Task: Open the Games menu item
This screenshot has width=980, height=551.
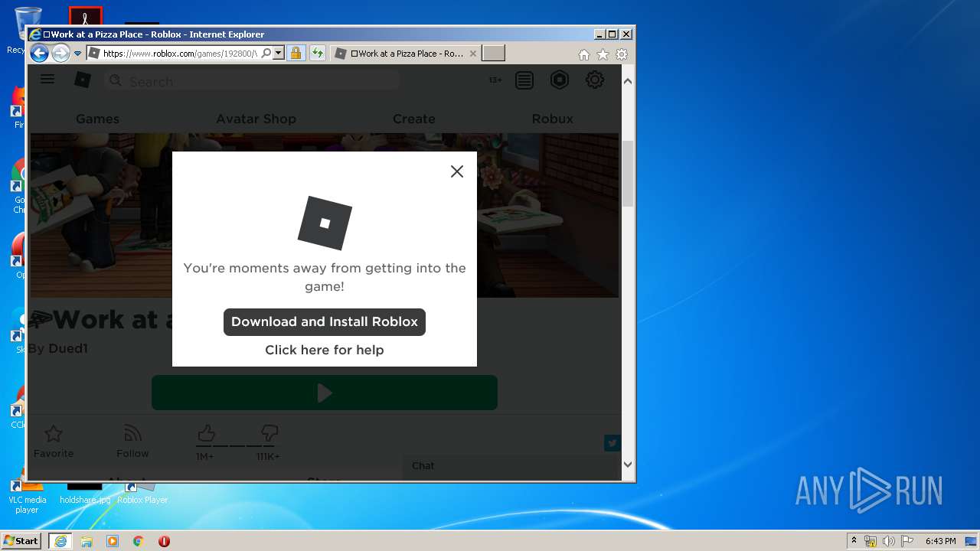Action: click(97, 119)
